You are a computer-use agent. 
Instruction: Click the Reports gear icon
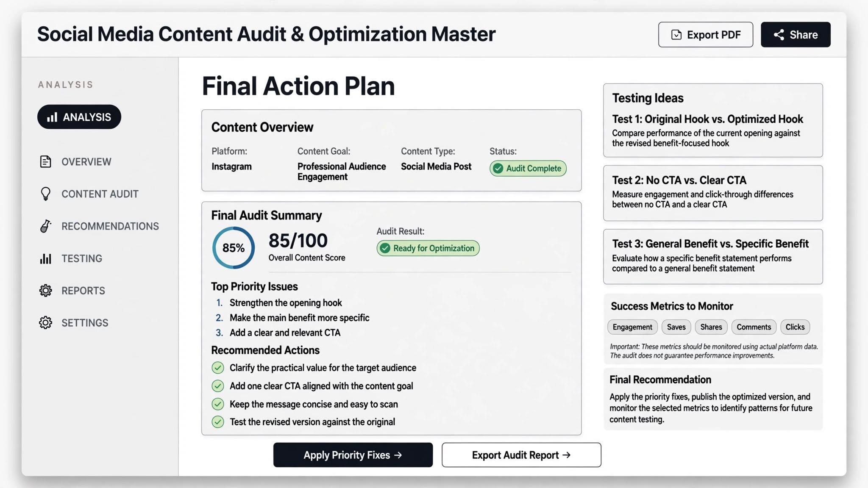click(45, 291)
